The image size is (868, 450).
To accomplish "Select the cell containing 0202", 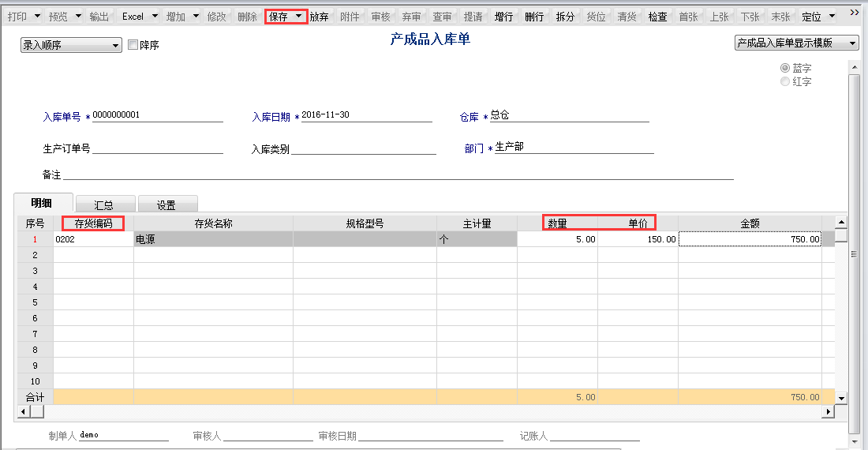I will coord(93,239).
